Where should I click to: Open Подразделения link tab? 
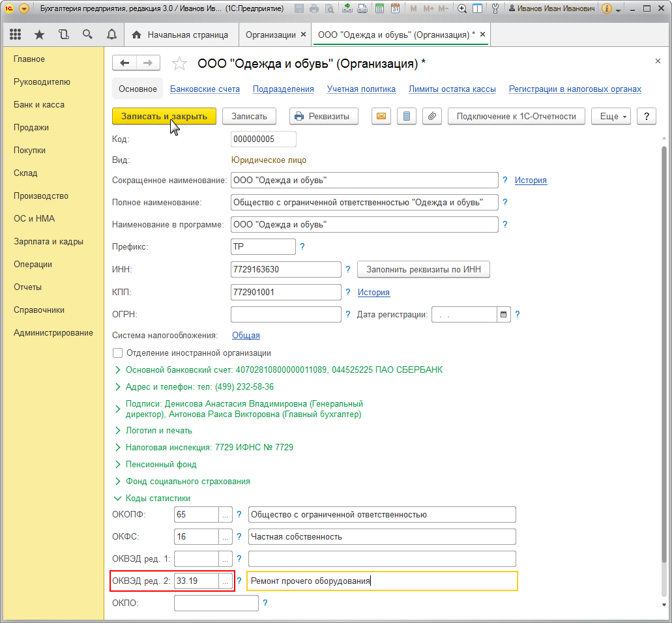(x=284, y=89)
